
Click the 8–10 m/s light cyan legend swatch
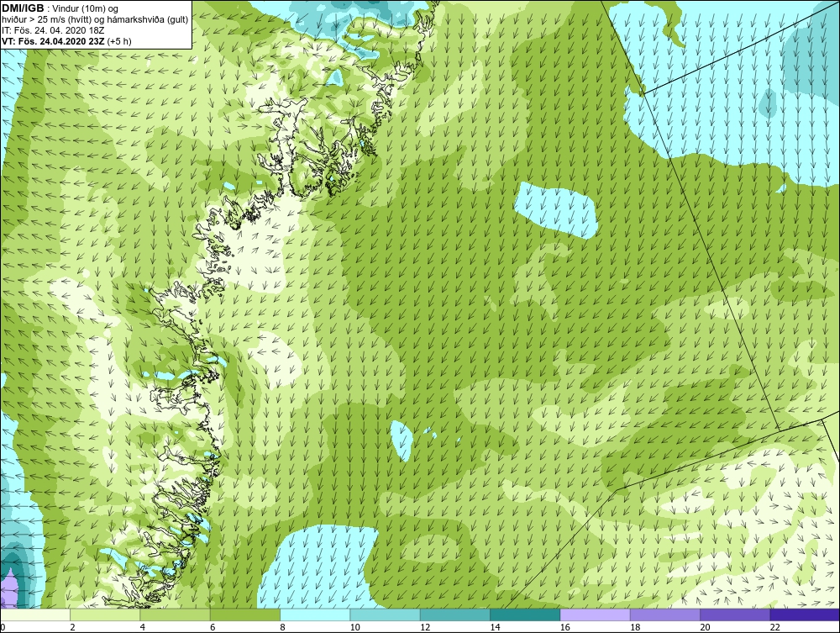[315, 615]
